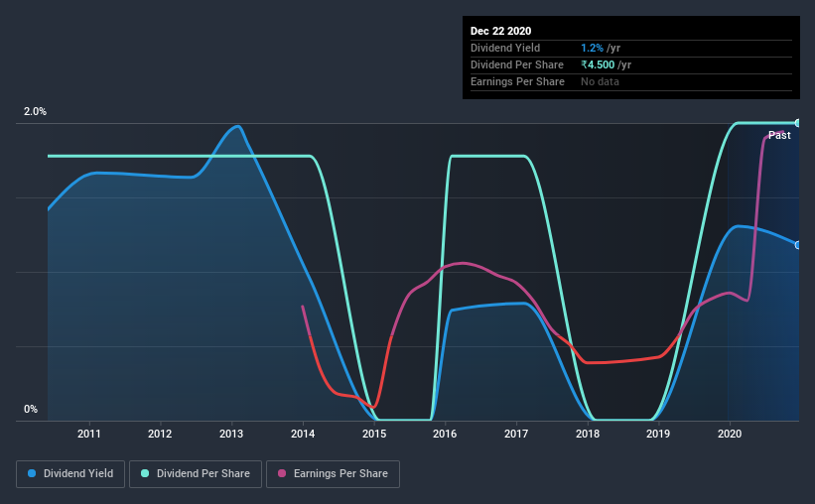
Task: Select the 2015 x-axis label
Action: [374, 434]
